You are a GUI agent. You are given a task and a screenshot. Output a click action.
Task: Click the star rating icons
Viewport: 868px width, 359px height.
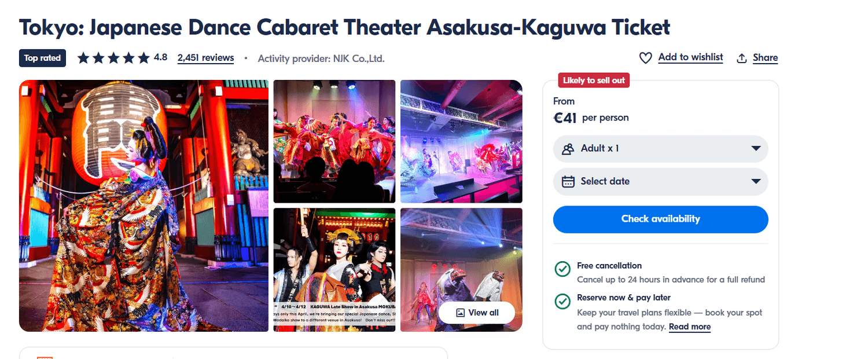[114, 58]
